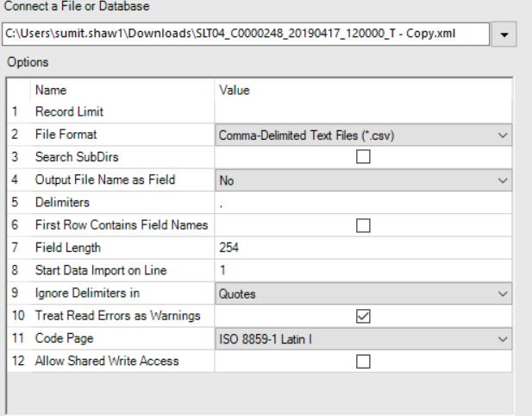Screen dimensions: 532x416
Task: Open the Code Page dropdown
Action: 503,338
